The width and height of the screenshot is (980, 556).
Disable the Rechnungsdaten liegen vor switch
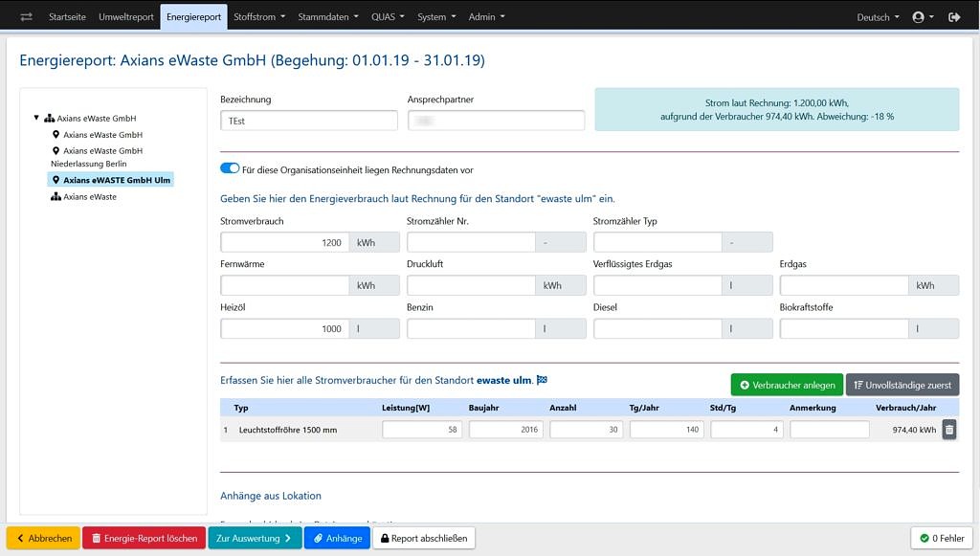pos(230,168)
